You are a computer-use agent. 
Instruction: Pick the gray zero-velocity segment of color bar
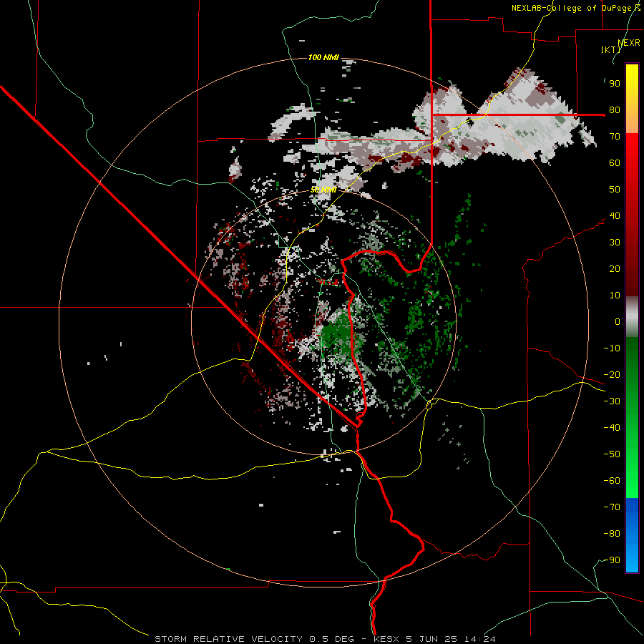click(x=632, y=316)
